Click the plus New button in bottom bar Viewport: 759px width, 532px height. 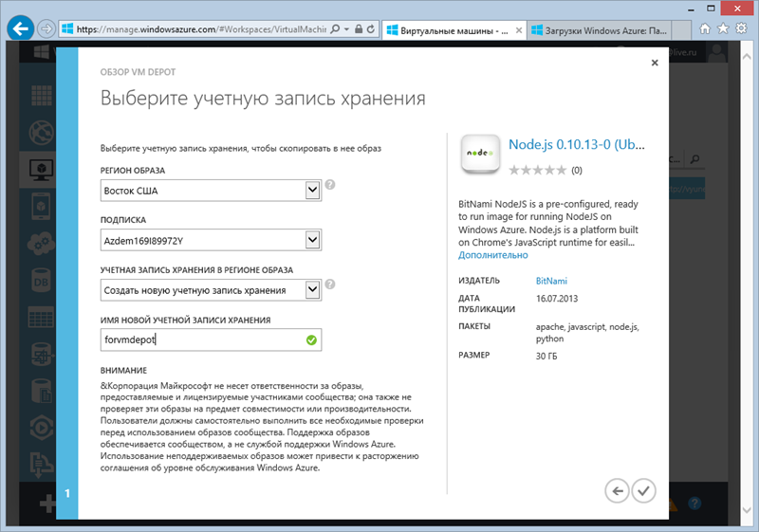pyautogui.click(x=47, y=504)
